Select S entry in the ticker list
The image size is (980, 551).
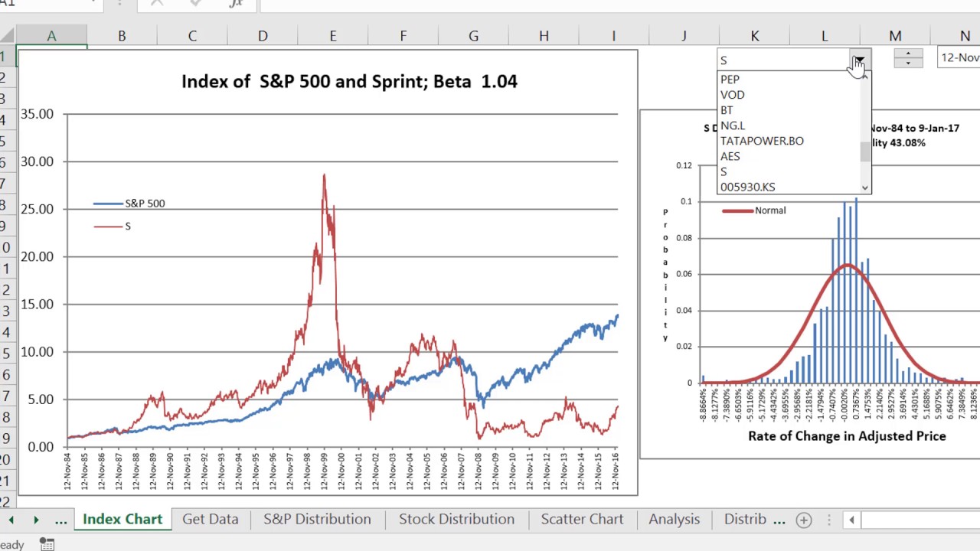coord(789,171)
